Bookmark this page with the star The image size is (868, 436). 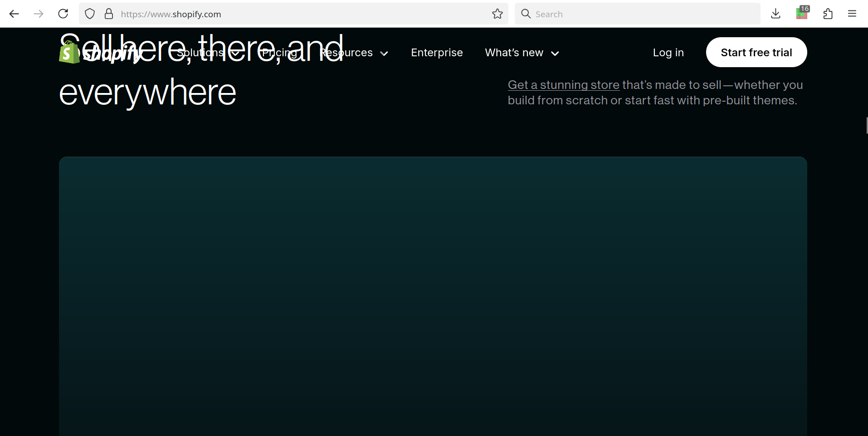pos(497,14)
